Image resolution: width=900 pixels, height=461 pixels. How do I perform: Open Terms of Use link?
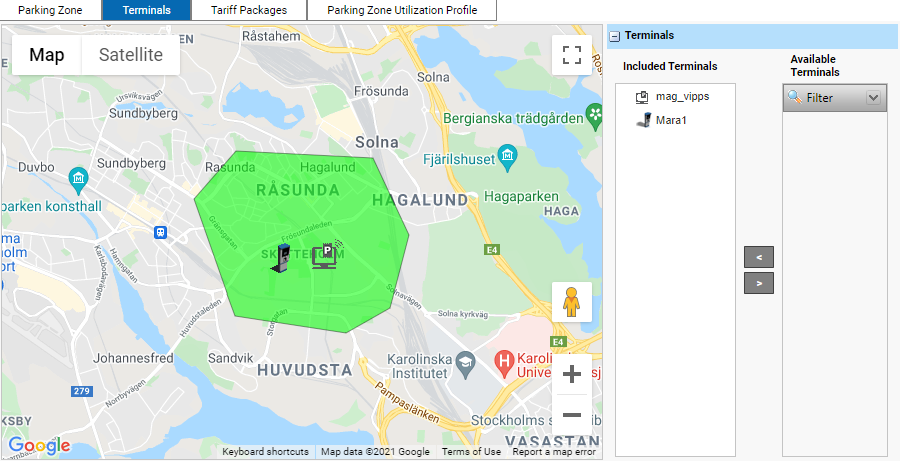(x=471, y=452)
